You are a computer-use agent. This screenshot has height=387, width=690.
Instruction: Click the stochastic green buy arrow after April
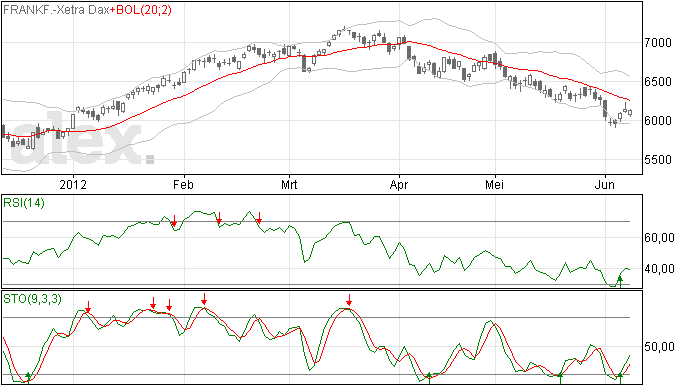[429, 378]
